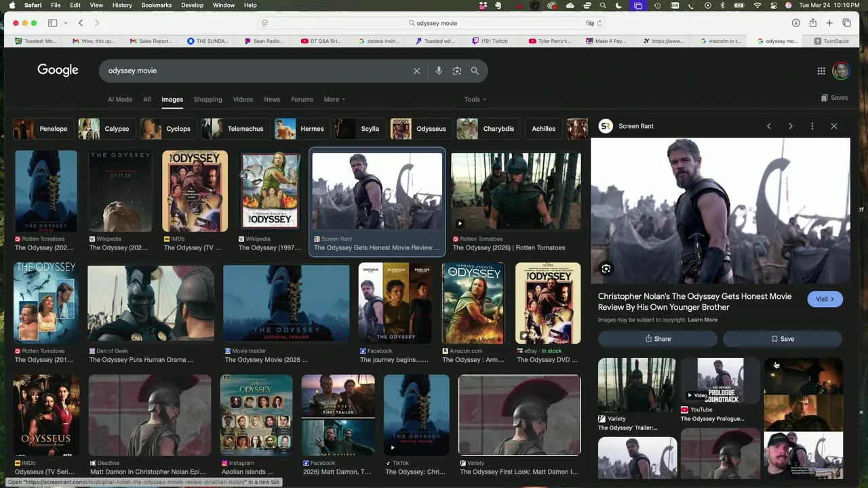Switch to News results tab

coord(272,100)
